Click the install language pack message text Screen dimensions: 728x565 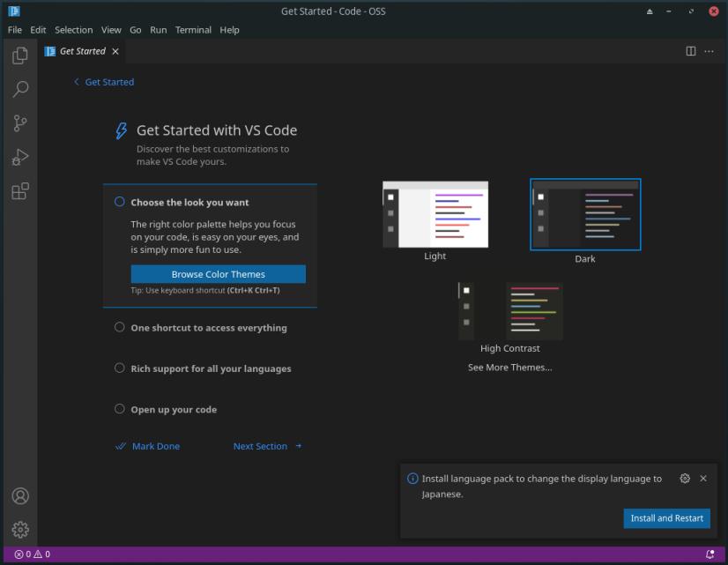click(x=542, y=486)
